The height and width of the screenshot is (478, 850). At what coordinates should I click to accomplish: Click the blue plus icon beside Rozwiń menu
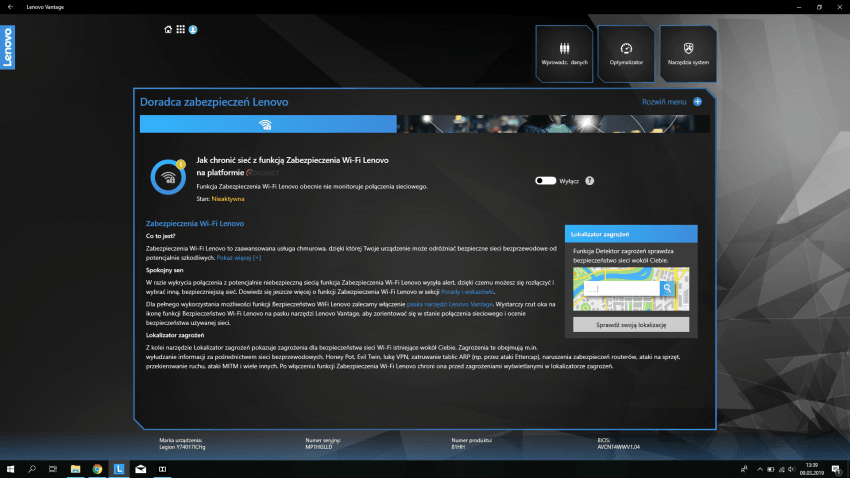(x=698, y=102)
